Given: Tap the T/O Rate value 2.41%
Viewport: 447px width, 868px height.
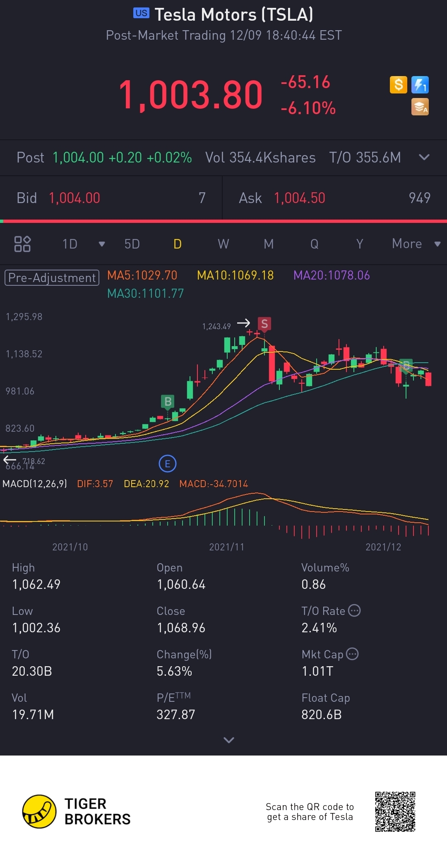Looking at the screenshot, I should (x=319, y=628).
